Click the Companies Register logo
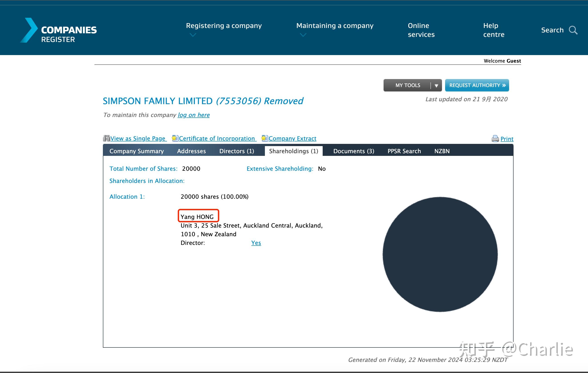 pyautogui.click(x=59, y=30)
